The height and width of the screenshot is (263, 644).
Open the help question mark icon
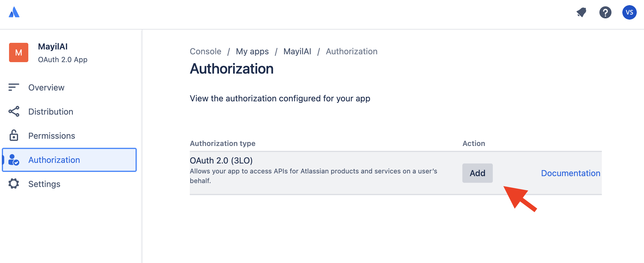605,12
